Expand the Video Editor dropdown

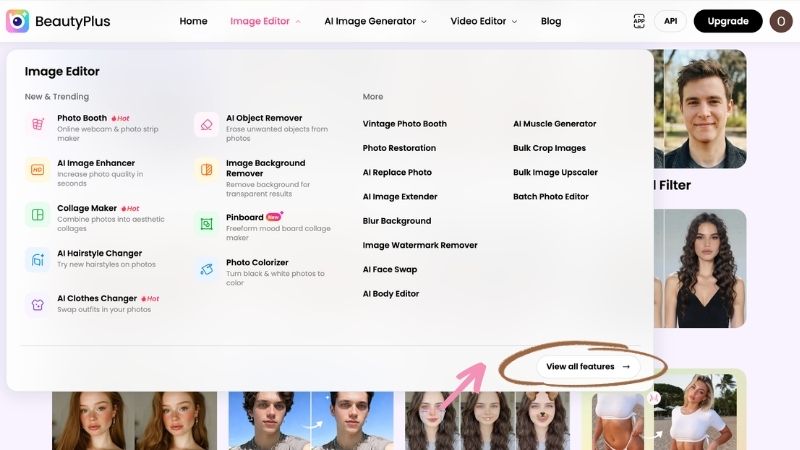click(483, 21)
